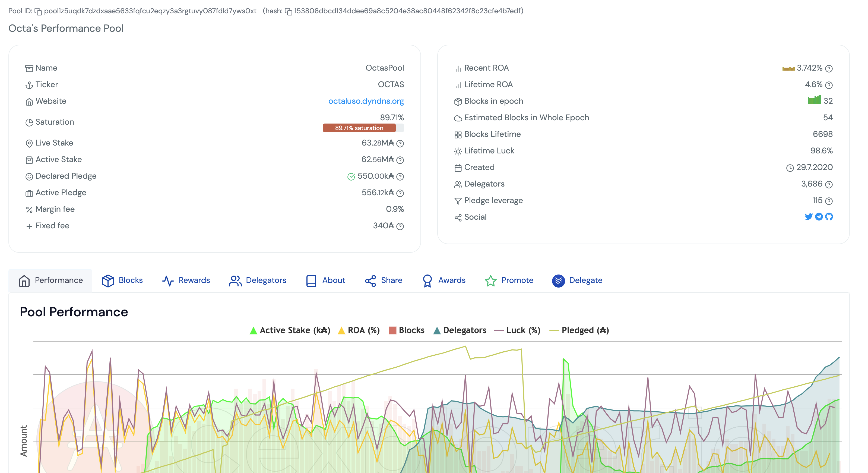Toggle ROA (%) series in legend

(x=359, y=330)
